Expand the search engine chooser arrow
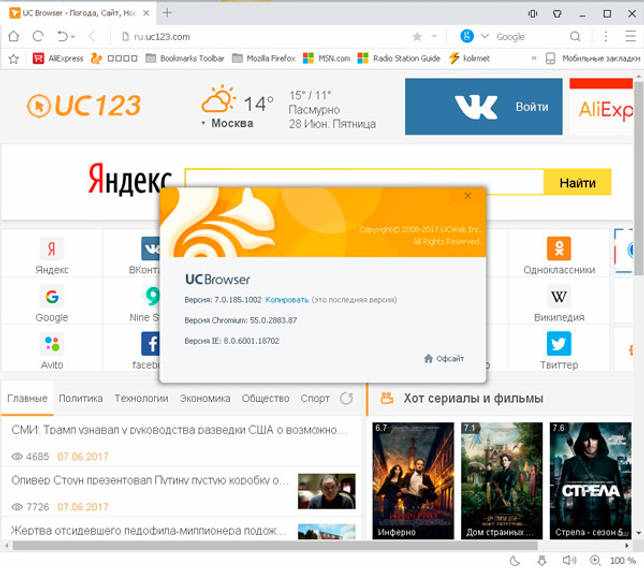 pyautogui.click(x=485, y=36)
